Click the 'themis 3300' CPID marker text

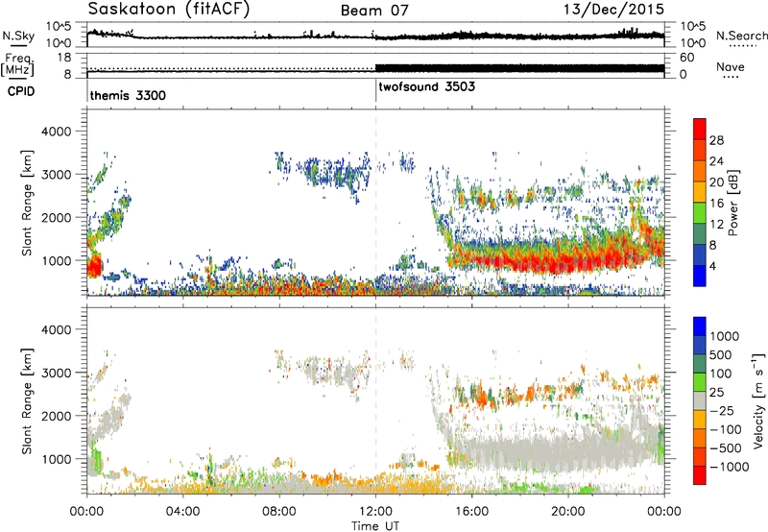[x=128, y=95]
